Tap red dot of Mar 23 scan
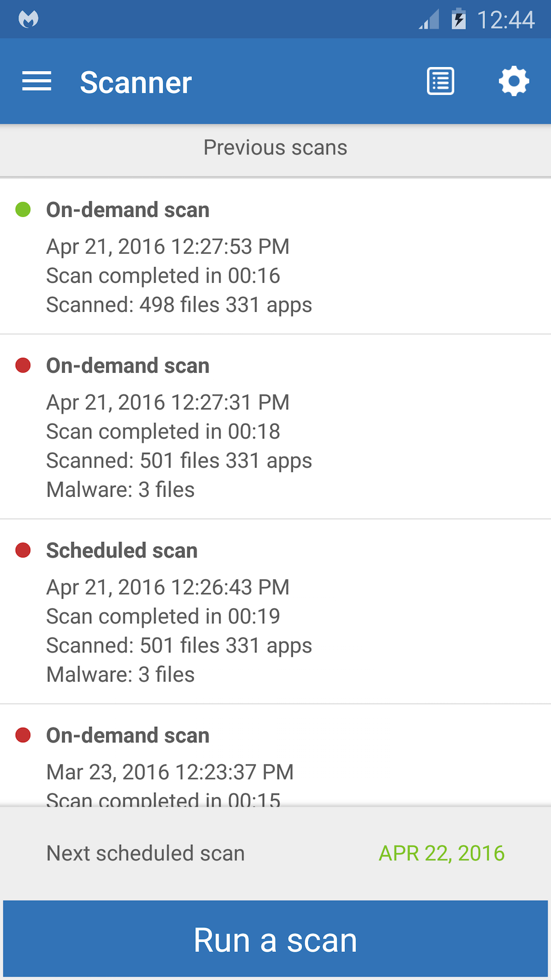551x980 pixels. pyautogui.click(x=23, y=735)
